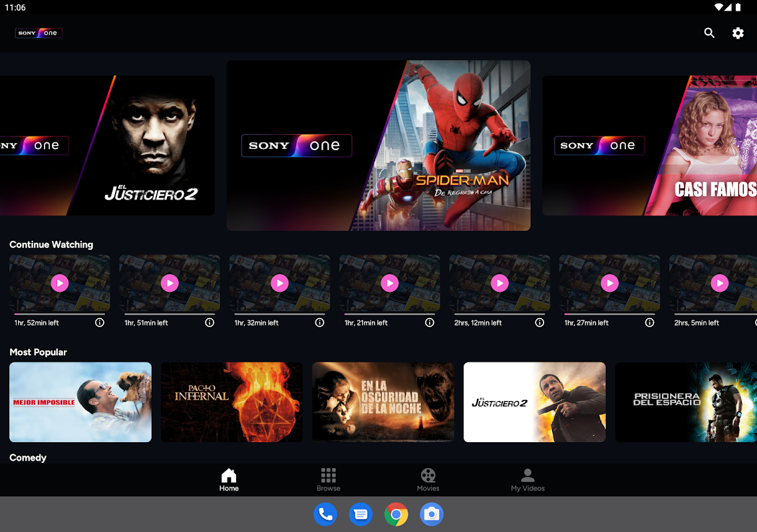Tap the Sony One logo in the header

(x=39, y=33)
